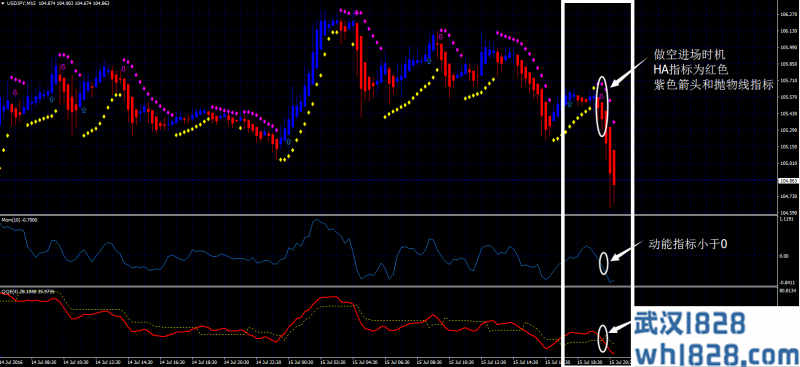800x367 pixels.
Task: Click the white oval in the QQE panel
Action: (603, 338)
